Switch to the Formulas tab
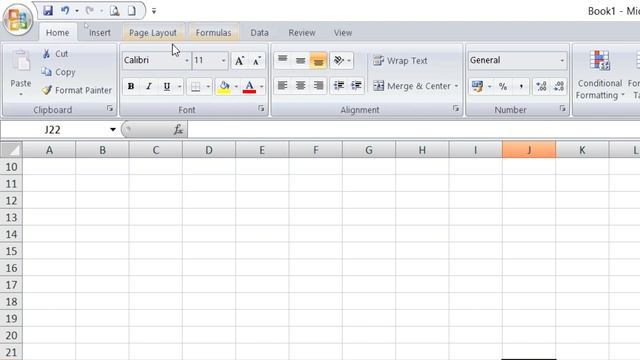 [213, 33]
